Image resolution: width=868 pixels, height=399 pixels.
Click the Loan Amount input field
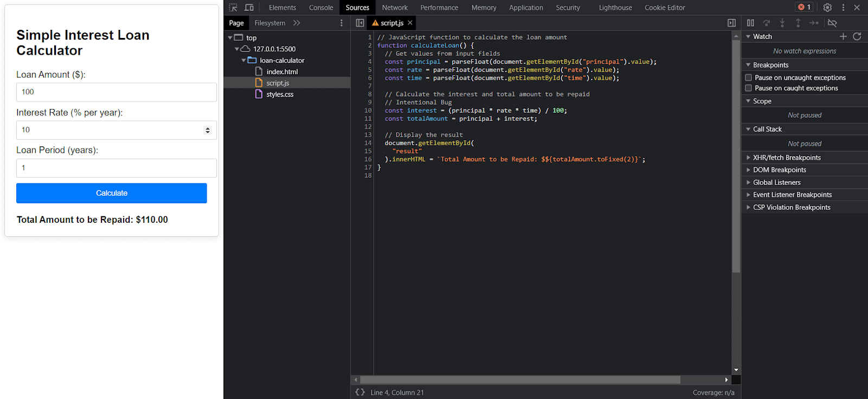click(x=117, y=92)
